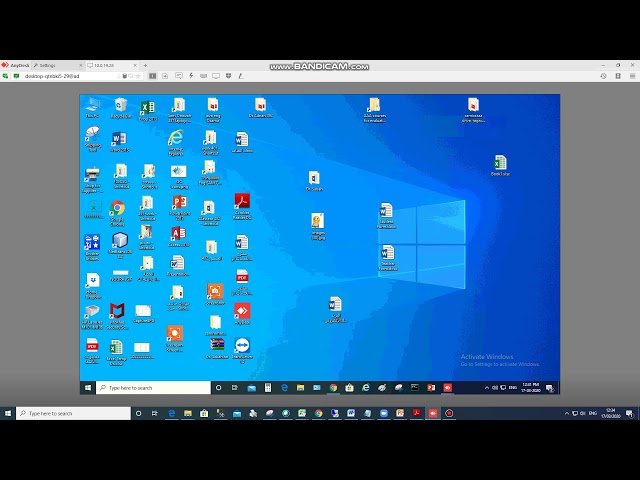Select Excel 2013 shortcut on remote desktop
This screenshot has width=640, height=480.
pos(148,111)
